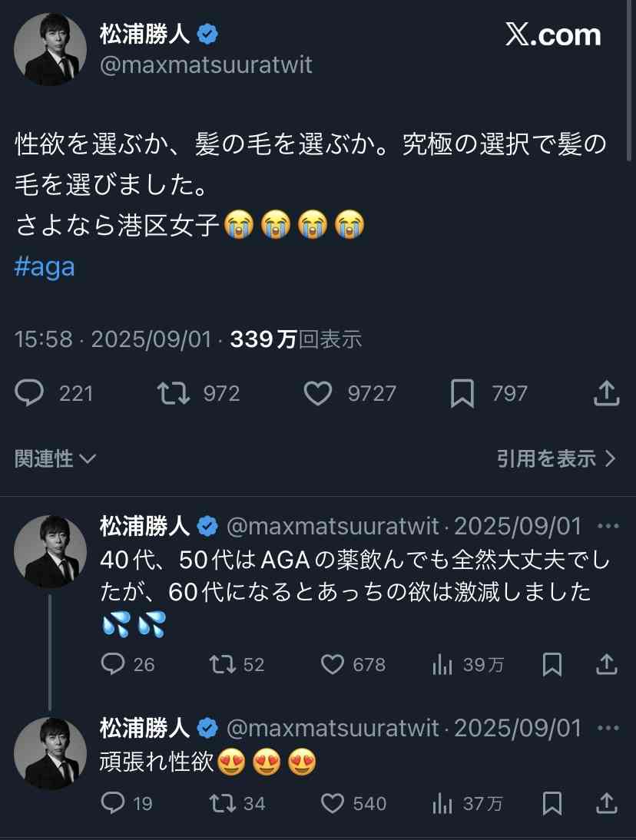The height and width of the screenshot is (840, 636).
Task: Bookmark the reply about AGA medicine
Action: (552, 664)
